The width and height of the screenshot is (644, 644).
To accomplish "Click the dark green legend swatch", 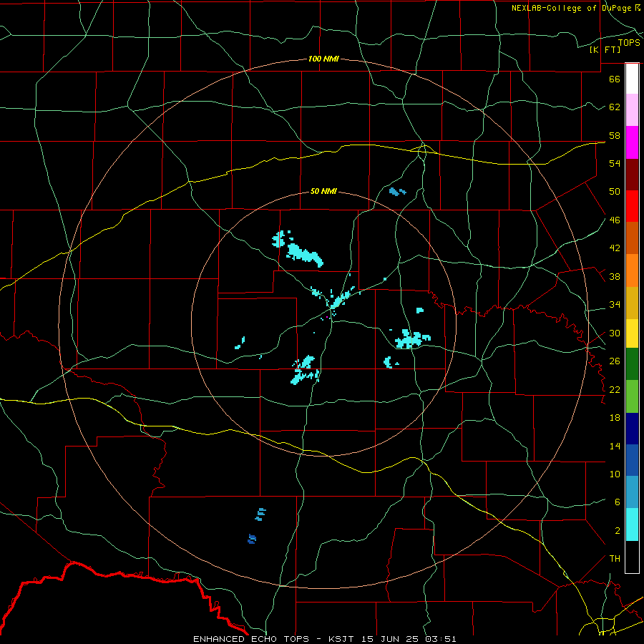I will click(632, 364).
